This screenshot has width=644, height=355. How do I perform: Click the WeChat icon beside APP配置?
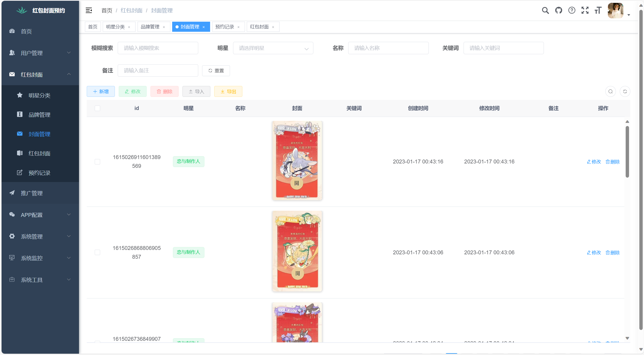(x=12, y=215)
